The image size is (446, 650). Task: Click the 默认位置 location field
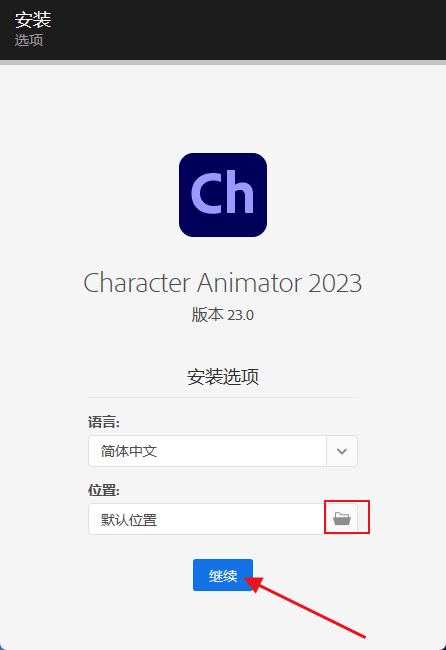[206, 519]
